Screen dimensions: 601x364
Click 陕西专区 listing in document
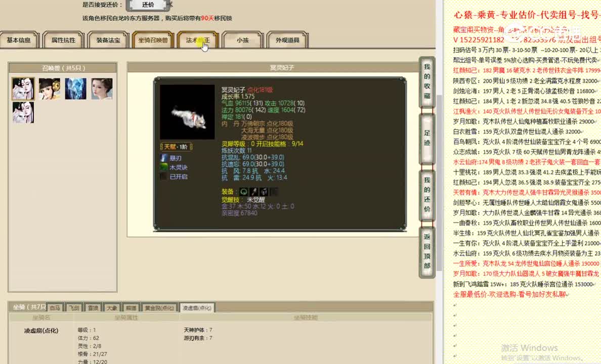click(x=526, y=81)
